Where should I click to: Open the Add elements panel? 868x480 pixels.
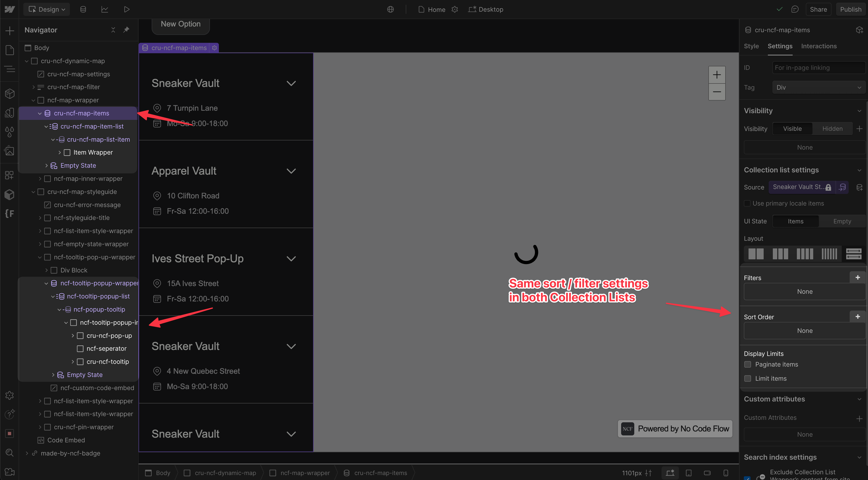[x=9, y=31]
